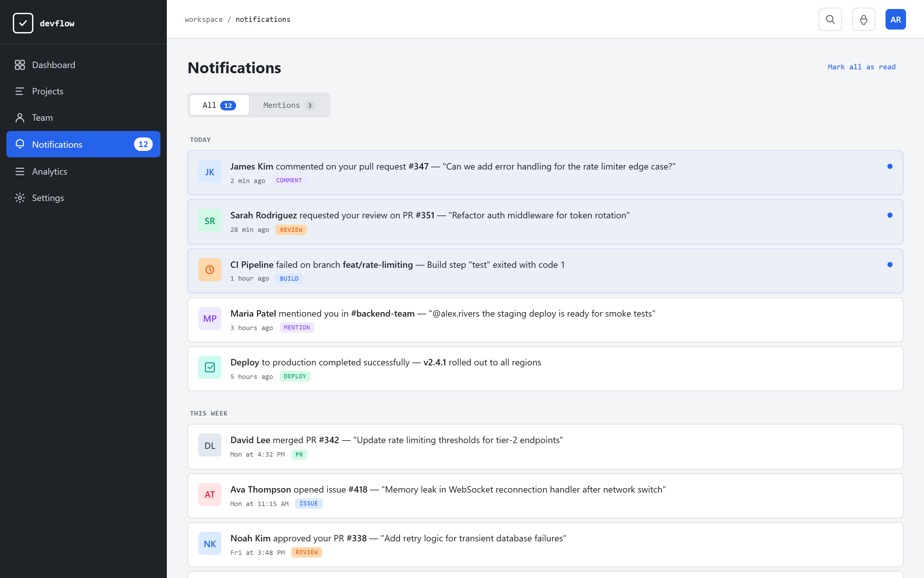
Task: Click the SR avatar of Sarah Rodriguez
Action: [210, 221]
